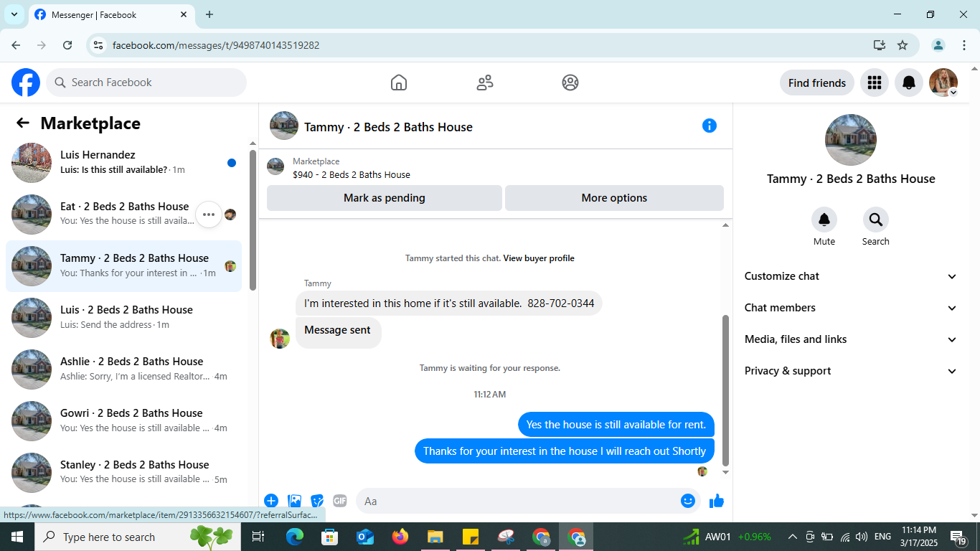980x551 pixels.
Task: Open the Chrome tab search dropdown
Action: (x=14, y=14)
